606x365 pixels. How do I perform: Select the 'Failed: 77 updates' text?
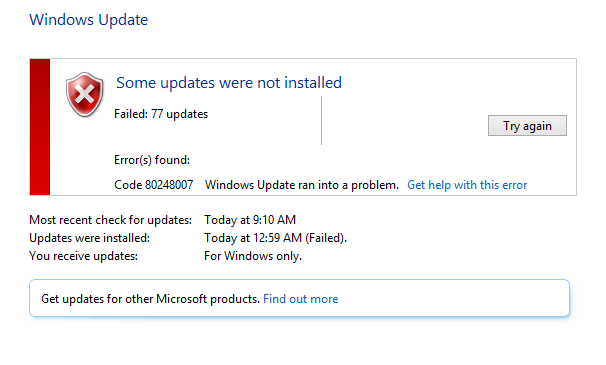pos(161,114)
